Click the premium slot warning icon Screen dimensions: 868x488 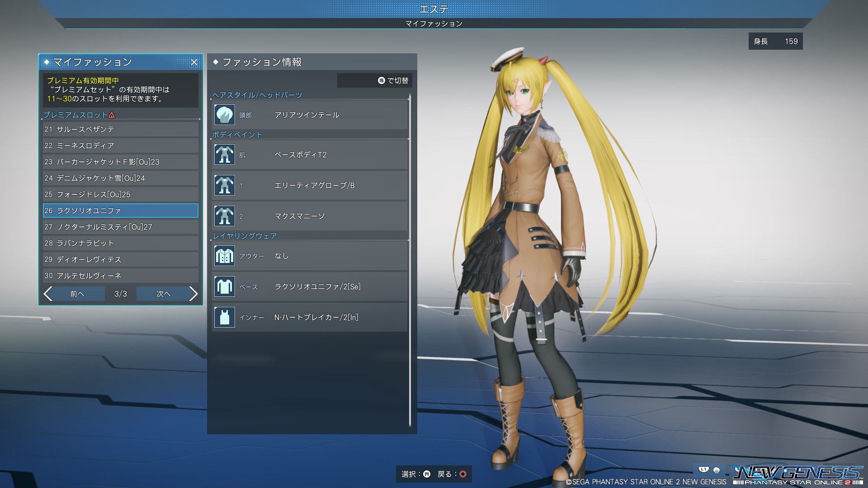pos(112,115)
